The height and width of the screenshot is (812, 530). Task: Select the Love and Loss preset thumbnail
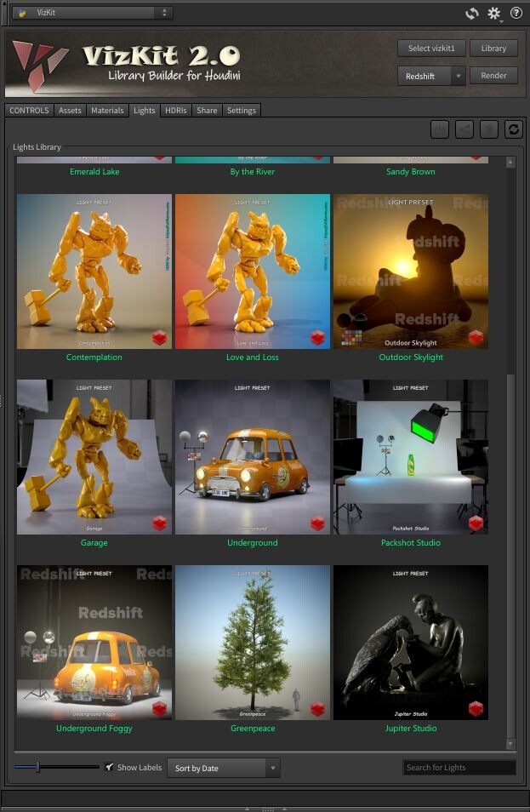[253, 272]
